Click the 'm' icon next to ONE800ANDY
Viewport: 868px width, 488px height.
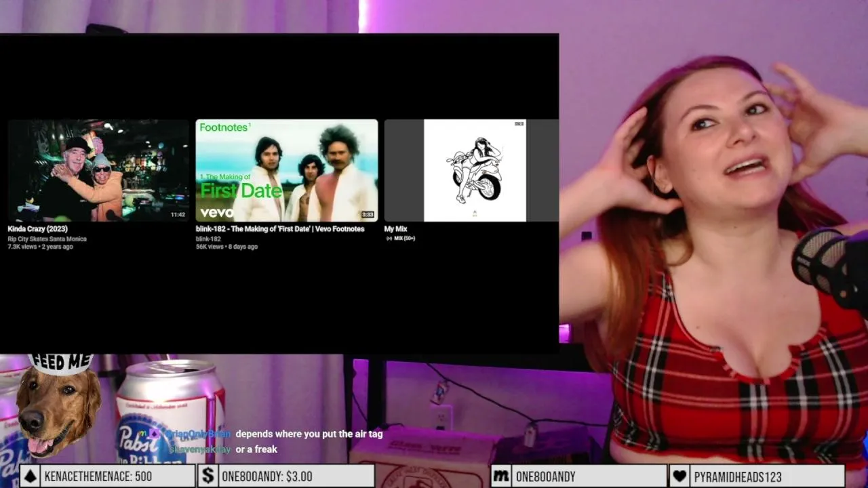click(500, 476)
